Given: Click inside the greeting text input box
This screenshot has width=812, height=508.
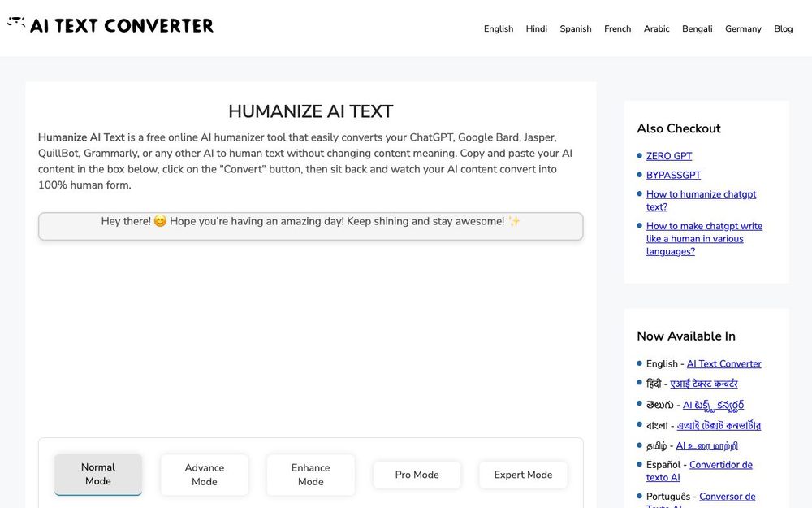Looking at the screenshot, I should click(x=311, y=225).
